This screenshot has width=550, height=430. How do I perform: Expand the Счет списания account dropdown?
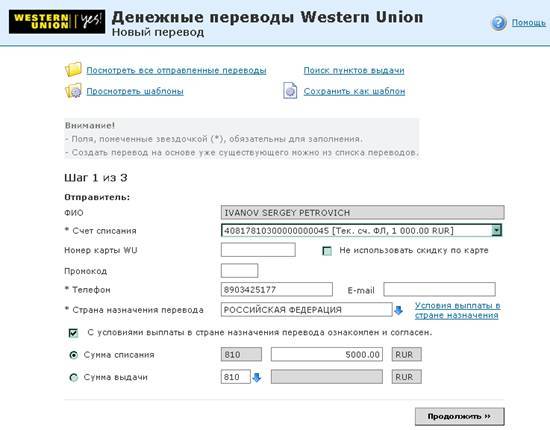[497, 230]
